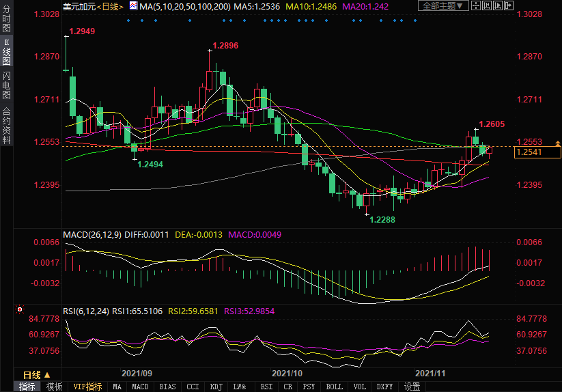
Task: Select the 模板 tab
Action: point(54,387)
